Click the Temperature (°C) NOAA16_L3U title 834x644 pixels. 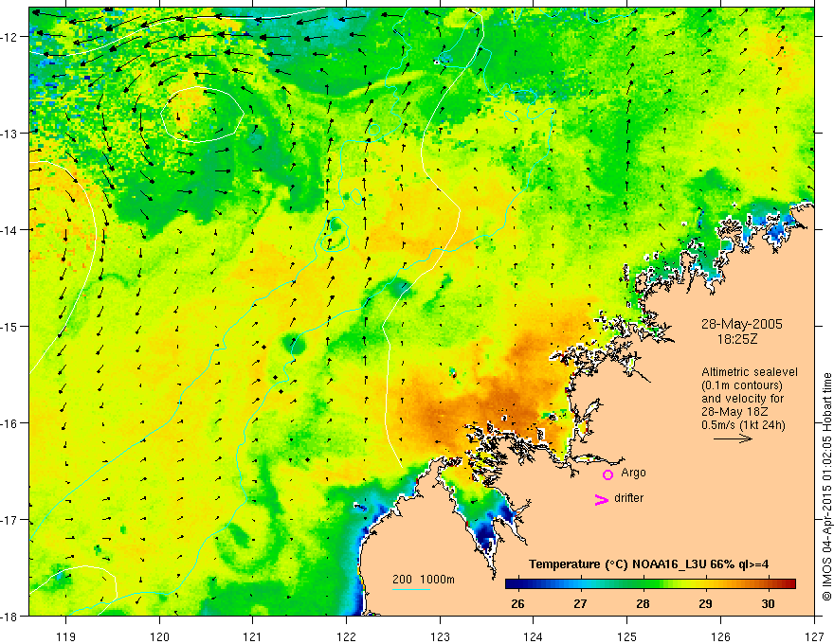click(x=648, y=564)
